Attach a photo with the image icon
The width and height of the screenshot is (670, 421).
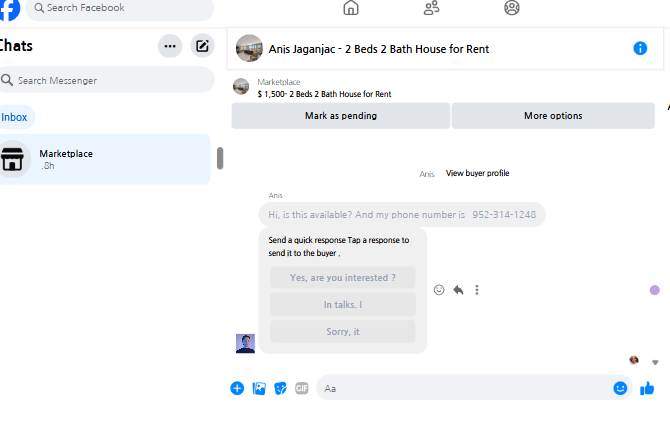[259, 388]
